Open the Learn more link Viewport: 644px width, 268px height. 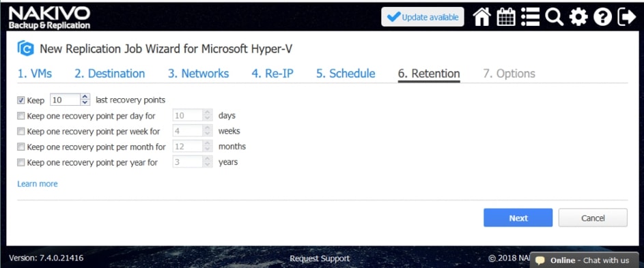(38, 184)
